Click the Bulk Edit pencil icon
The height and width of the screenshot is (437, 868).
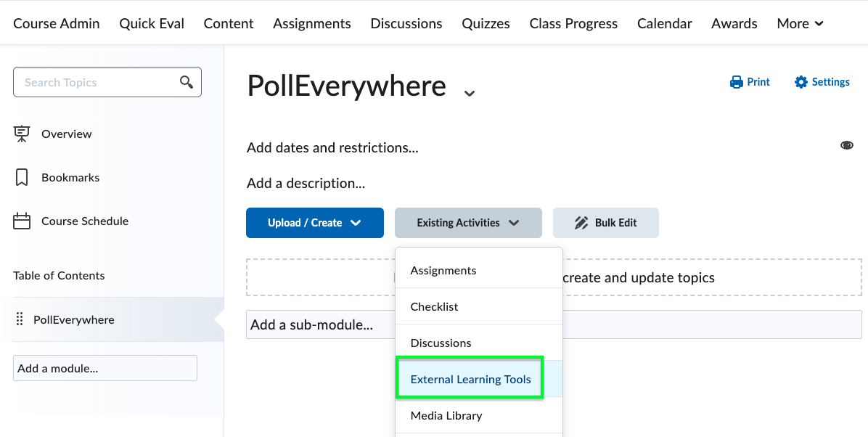(x=581, y=223)
